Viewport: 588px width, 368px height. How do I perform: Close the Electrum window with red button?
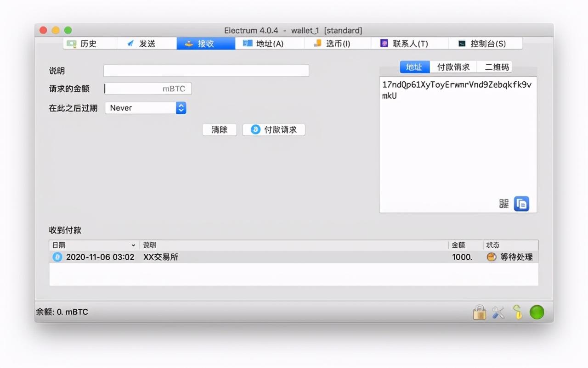click(x=43, y=30)
